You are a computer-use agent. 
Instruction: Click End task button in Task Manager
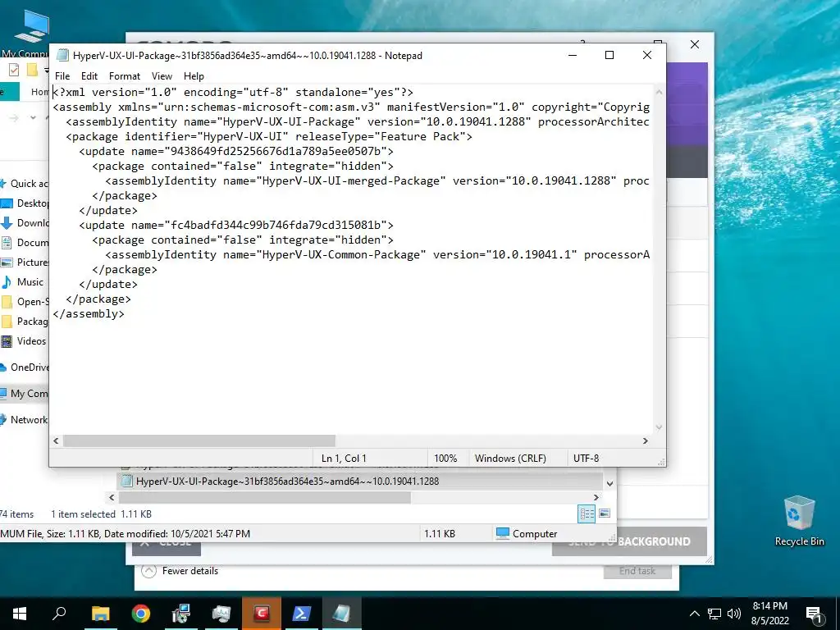pos(637,571)
